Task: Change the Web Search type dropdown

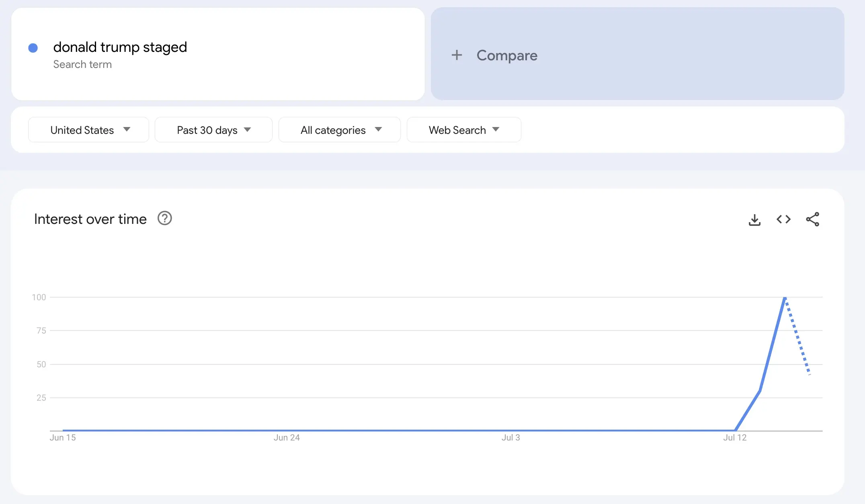Action: [x=463, y=130]
